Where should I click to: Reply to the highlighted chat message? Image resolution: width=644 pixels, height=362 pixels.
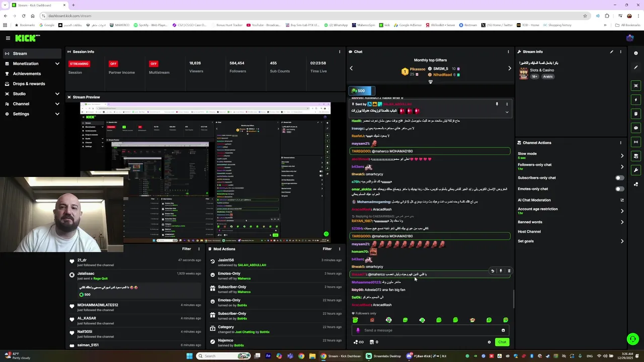(x=493, y=271)
